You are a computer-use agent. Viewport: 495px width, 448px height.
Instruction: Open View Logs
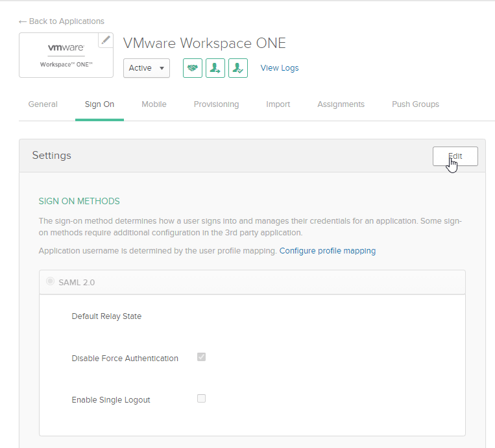pos(280,68)
